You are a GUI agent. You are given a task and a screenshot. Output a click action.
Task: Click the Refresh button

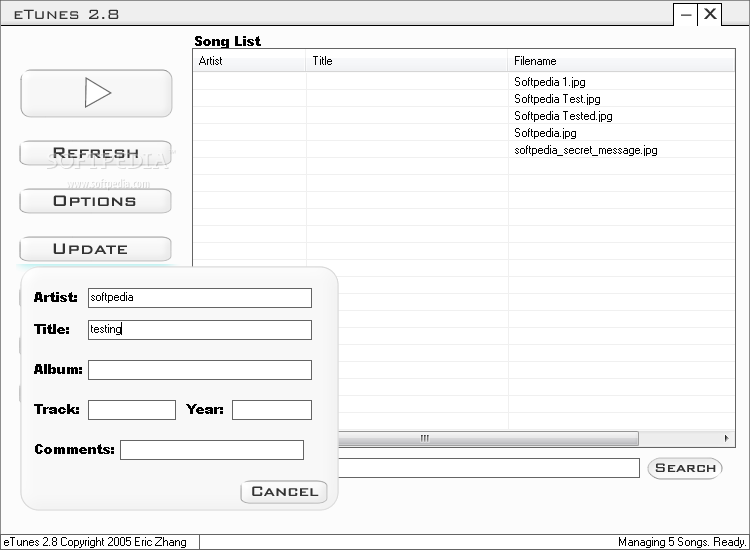click(x=96, y=153)
